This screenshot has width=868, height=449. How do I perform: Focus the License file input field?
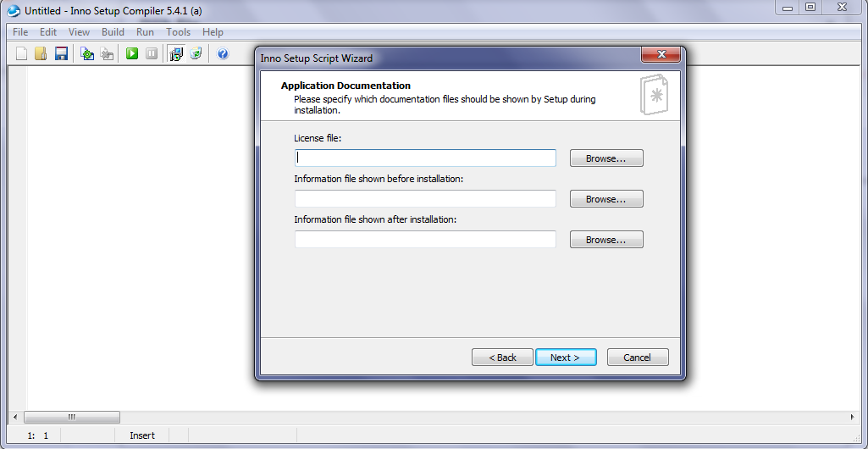point(425,158)
